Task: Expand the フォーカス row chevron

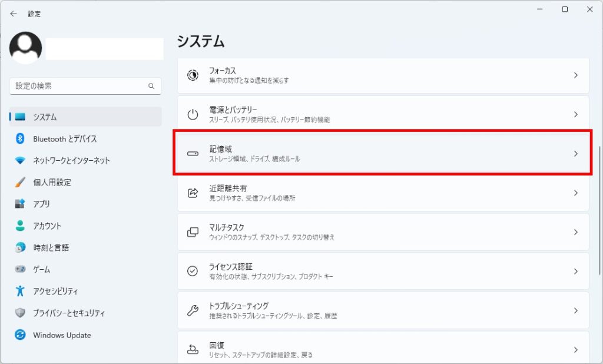Action: pos(575,75)
